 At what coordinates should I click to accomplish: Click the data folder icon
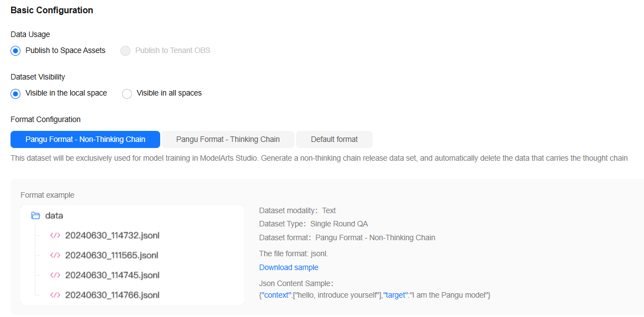35,215
